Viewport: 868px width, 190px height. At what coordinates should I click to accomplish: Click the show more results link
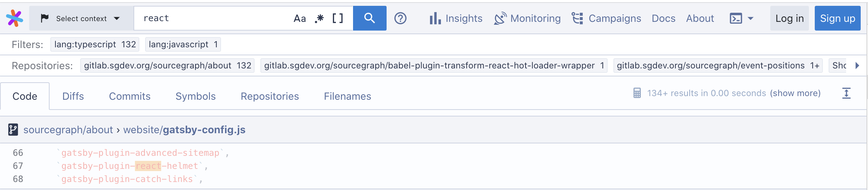pos(795,93)
